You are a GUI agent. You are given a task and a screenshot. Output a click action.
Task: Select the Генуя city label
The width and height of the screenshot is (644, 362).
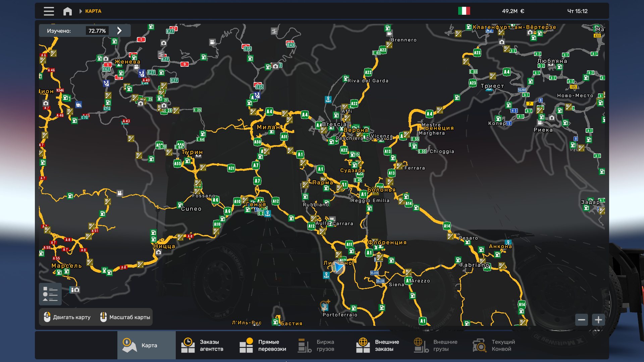[x=256, y=204]
